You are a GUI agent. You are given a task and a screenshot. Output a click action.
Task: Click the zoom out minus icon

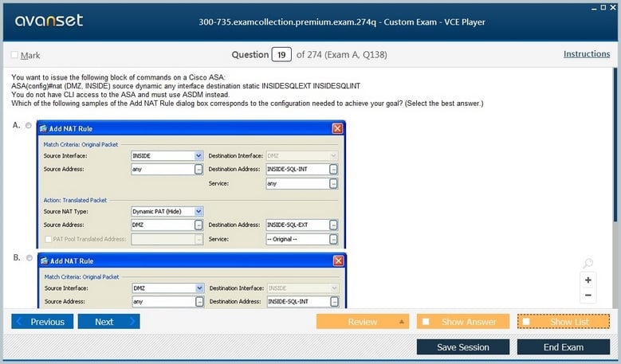[588, 296]
